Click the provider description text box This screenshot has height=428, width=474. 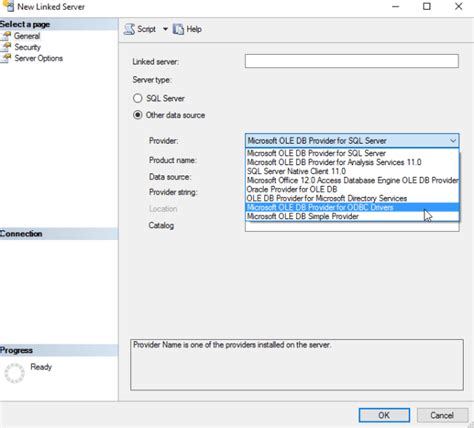click(x=297, y=365)
